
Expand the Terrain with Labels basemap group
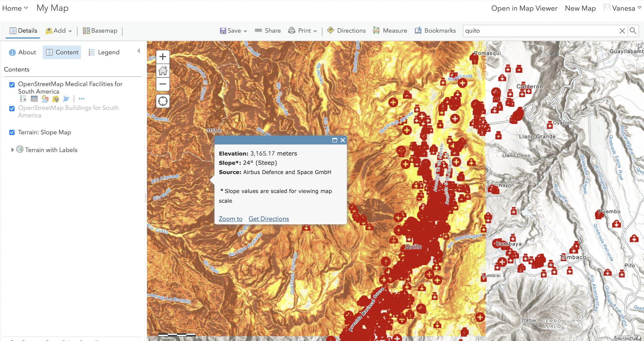[x=12, y=150]
